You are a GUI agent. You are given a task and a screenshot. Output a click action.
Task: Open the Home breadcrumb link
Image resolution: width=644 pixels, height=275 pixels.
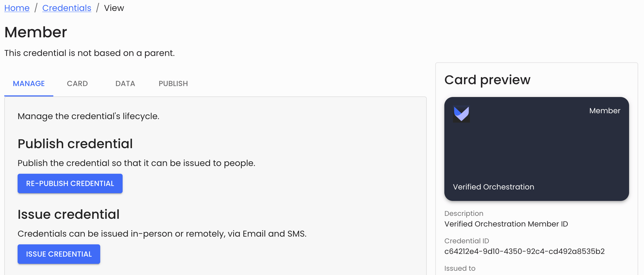(17, 8)
